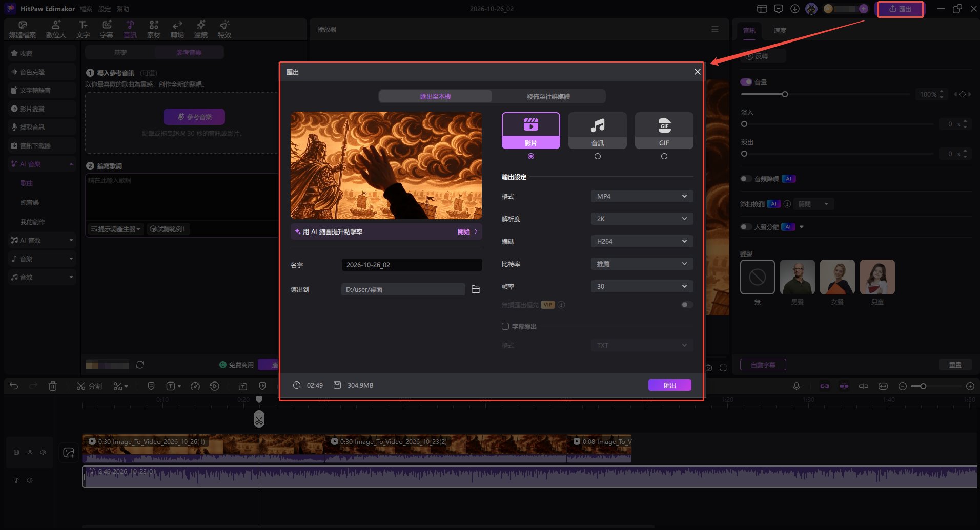This screenshot has width=980, height=530.
Task: Click the purple 匯出 button in dialog
Action: coord(670,385)
